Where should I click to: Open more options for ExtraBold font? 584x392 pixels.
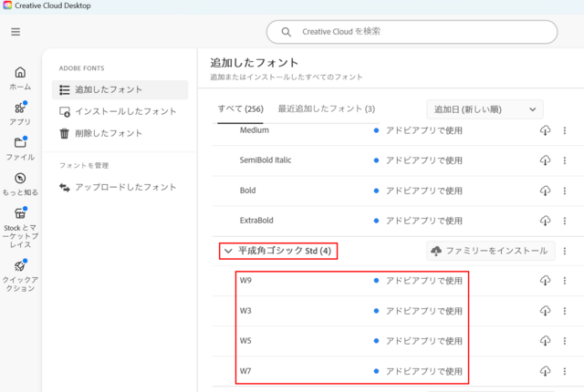click(565, 221)
